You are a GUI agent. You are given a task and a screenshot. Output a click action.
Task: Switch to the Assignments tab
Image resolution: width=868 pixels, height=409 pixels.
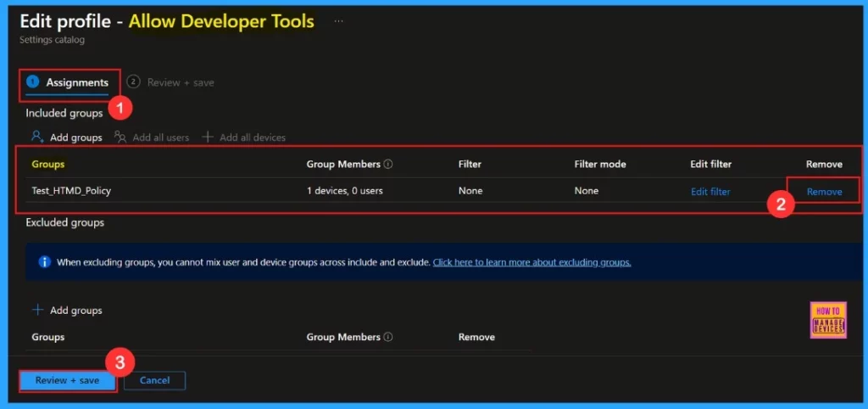click(x=70, y=82)
